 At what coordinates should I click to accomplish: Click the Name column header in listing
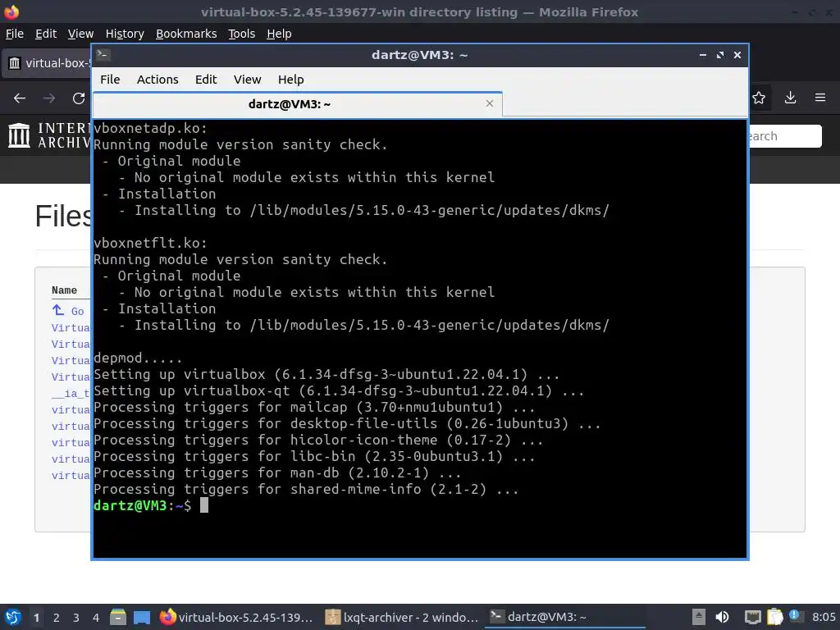[x=64, y=290]
